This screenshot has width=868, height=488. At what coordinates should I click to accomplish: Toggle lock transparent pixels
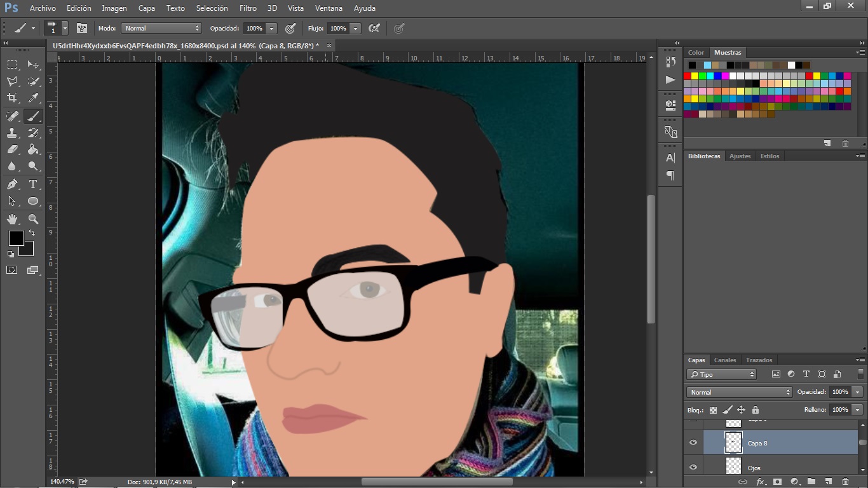point(713,410)
